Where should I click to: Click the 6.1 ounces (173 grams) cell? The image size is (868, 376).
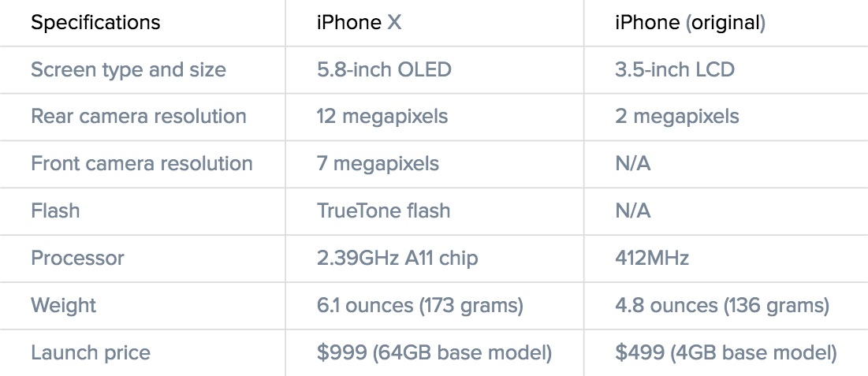point(420,305)
